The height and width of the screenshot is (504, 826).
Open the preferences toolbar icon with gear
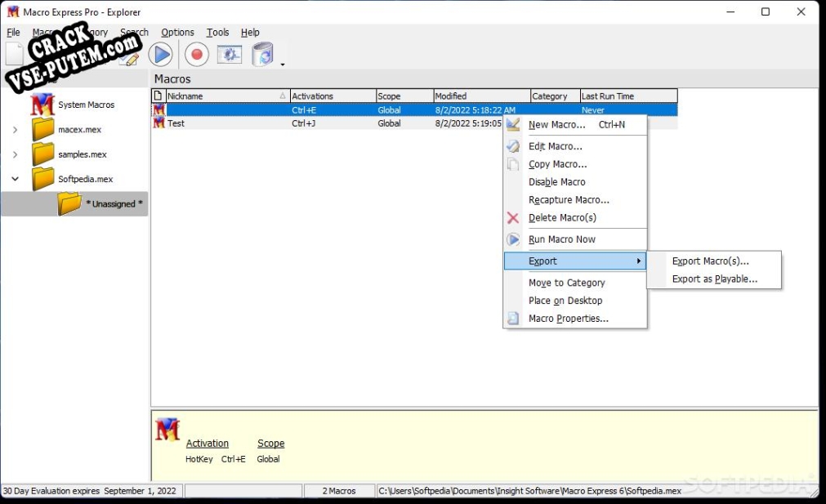(230, 54)
